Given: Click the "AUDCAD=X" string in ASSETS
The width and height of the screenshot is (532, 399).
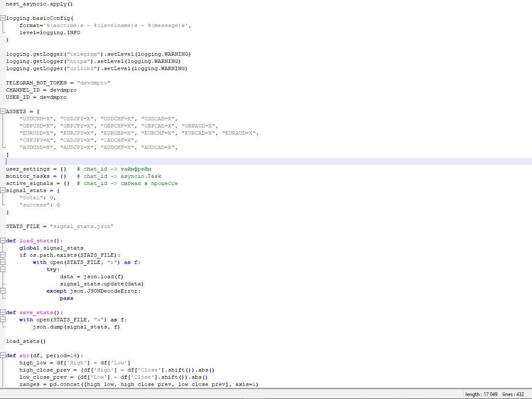Looking at the screenshot, I should (x=158, y=147).
